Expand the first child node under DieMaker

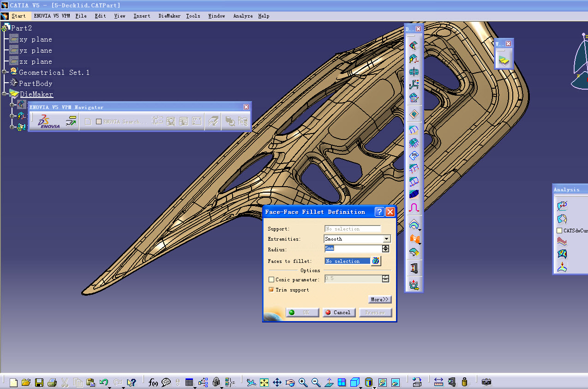(12, 105)
